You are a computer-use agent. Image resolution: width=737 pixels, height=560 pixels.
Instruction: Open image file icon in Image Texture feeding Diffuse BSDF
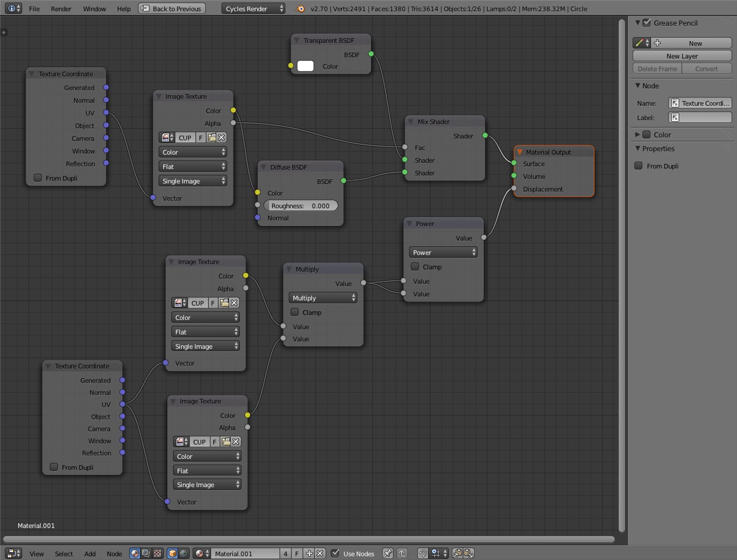tap(211, 137)
